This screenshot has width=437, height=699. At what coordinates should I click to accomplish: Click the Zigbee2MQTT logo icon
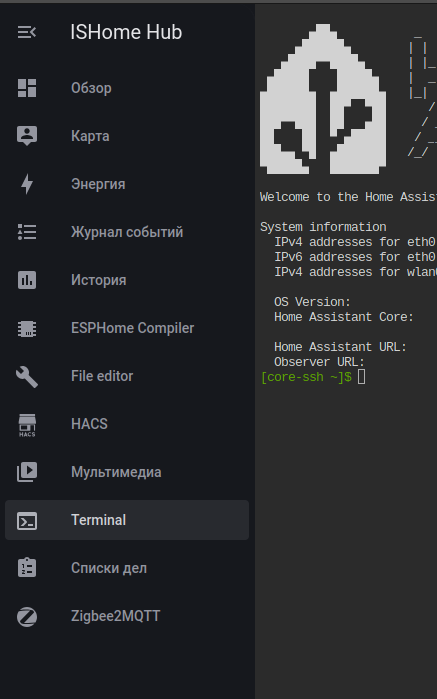[27, 617]
